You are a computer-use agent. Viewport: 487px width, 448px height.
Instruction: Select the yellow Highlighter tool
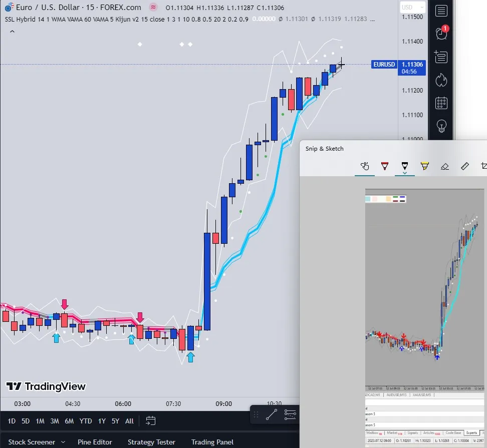click(x=425, y=166)
